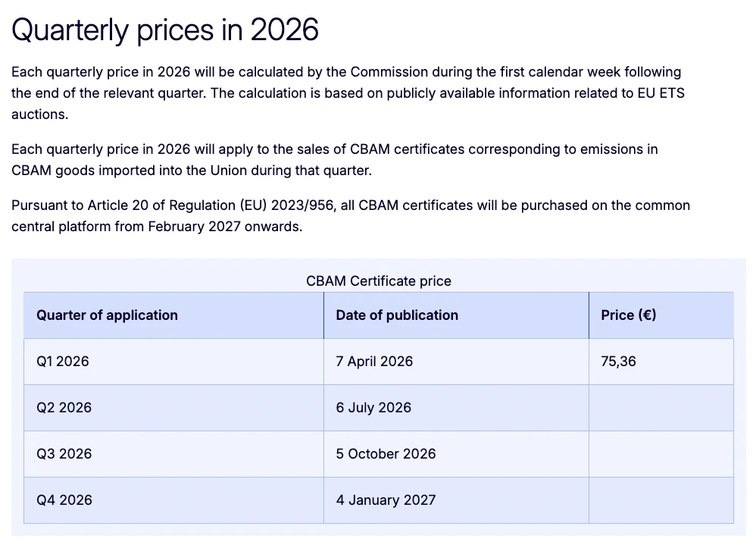Click the "5 October 2026" date cell

[x=386, y=454]
